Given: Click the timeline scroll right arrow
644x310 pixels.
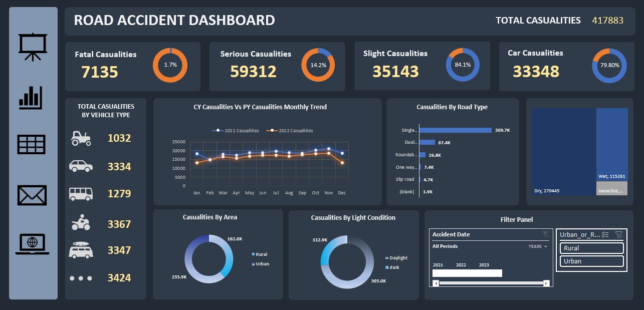Looking at the screenshot, I should (x=546, y=283).
